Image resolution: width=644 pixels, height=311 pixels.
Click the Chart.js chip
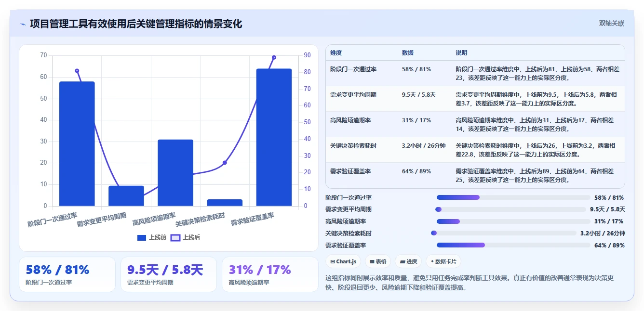tap(343, 261)
